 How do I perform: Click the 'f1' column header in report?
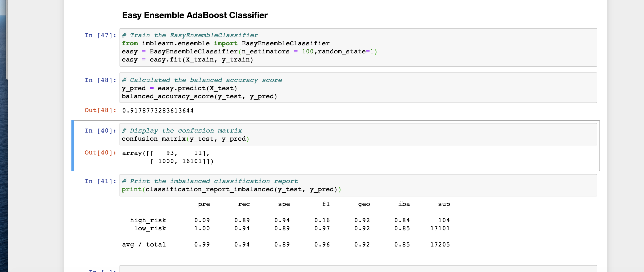point(326,204)
